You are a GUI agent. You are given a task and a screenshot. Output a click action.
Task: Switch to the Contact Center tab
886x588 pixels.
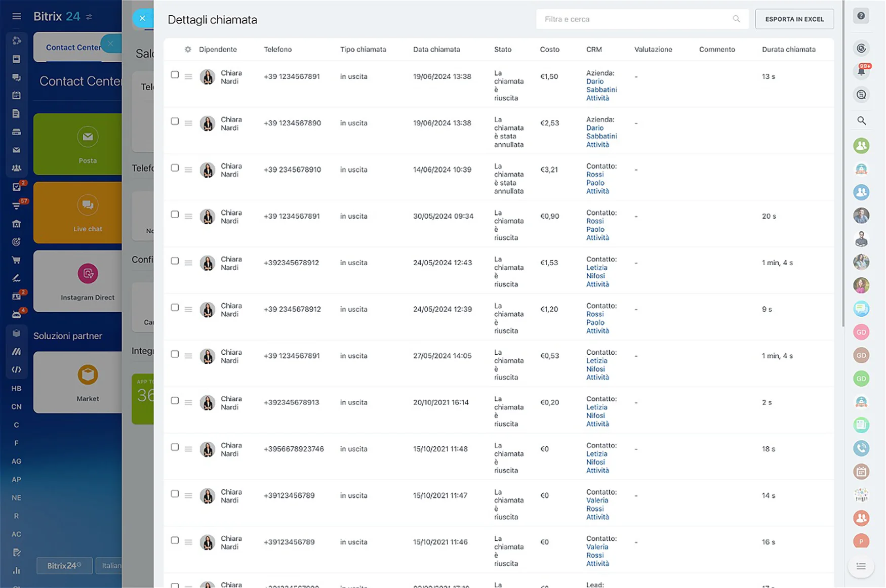(x=73, y=47)
